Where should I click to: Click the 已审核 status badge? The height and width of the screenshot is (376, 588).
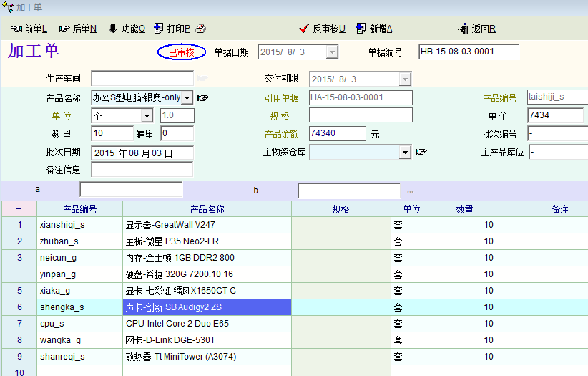182,52
